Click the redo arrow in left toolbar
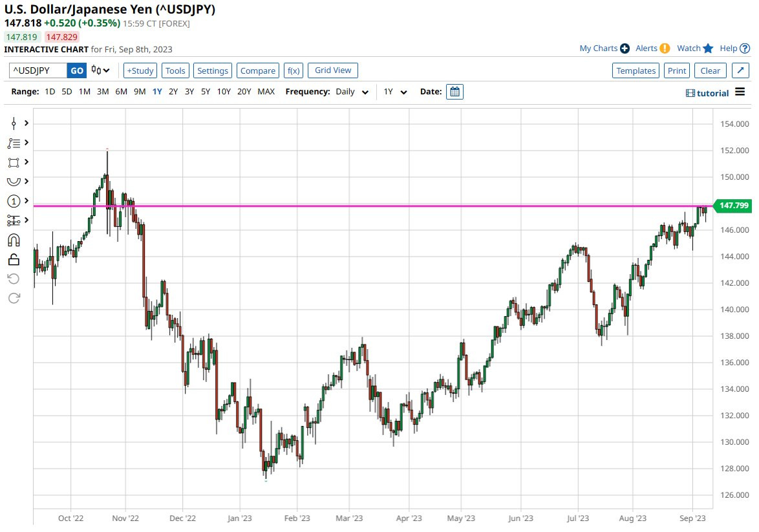The height and width of the screenshot is (532, 759). click(x=14, y=298)
